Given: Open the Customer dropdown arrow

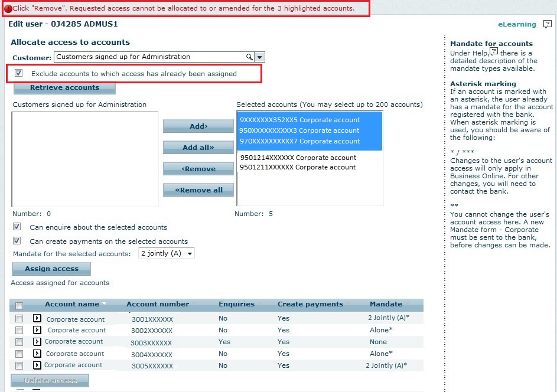Looking at the screenshot, I should (x=260, y=57).
